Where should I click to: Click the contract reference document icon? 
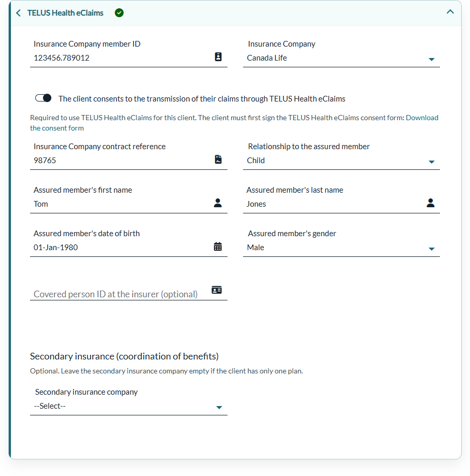[x=218, y=160]
